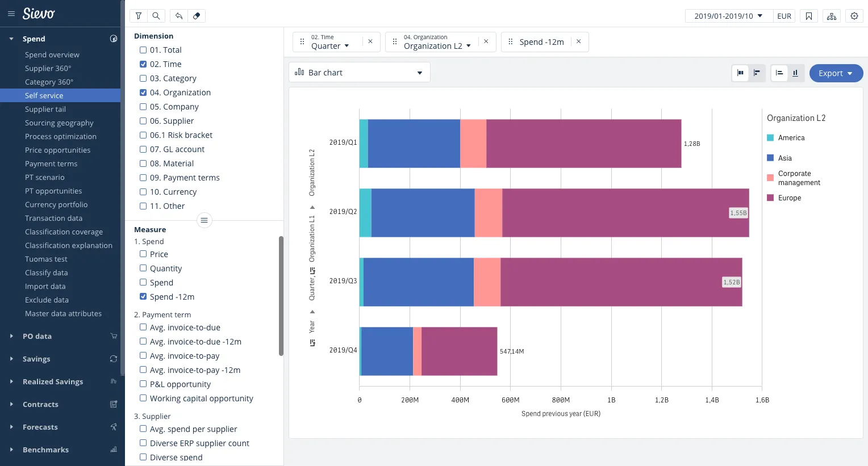Click the search magnifier icon
The height and width of the screenshot is (466, 868).
(x=156, y=16)
